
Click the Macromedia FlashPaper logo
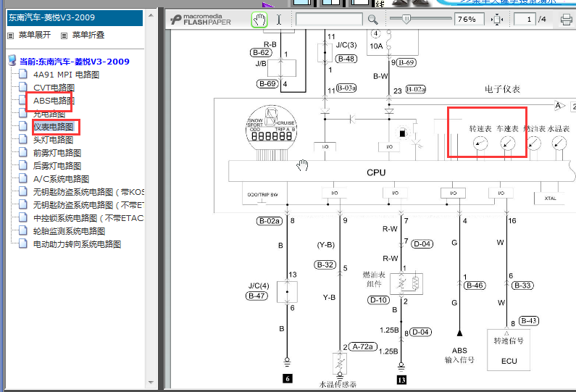coord(201,20)
